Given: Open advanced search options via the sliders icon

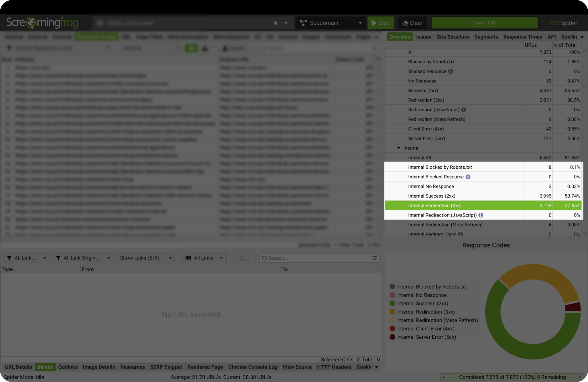Looking at the screenshot, I should click(374, 258).
